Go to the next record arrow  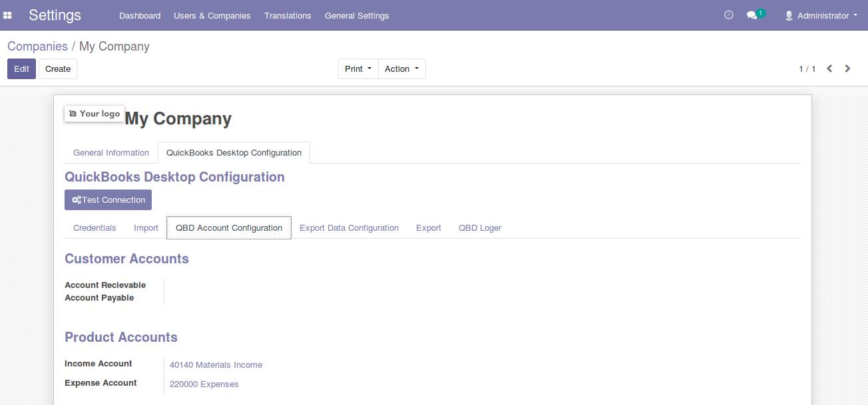tap(847, 68)
